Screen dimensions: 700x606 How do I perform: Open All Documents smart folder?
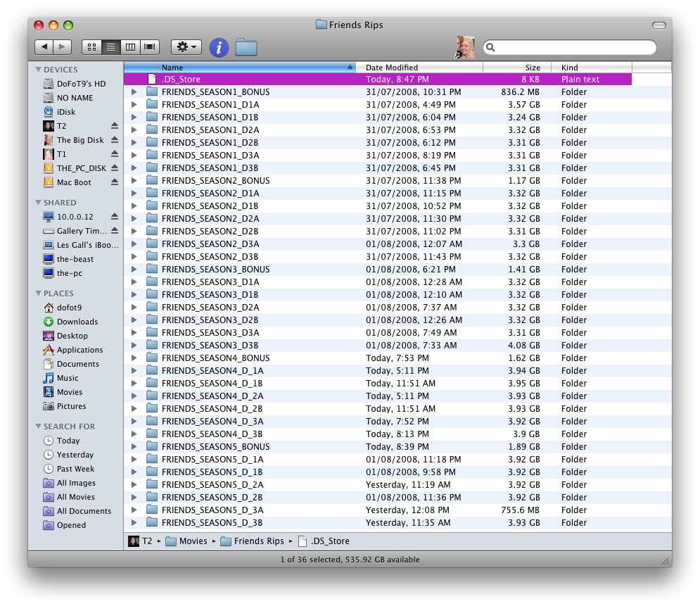(77, 511)
